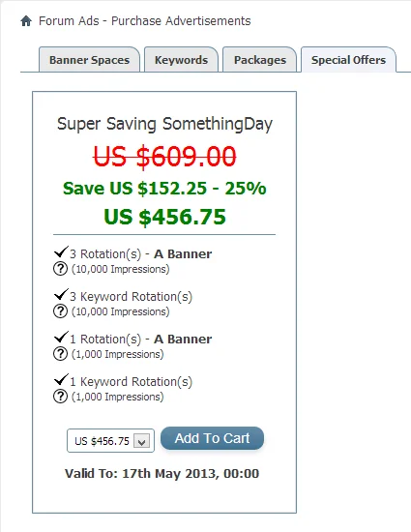Select the Special Offers tab

tap(348, 60)
